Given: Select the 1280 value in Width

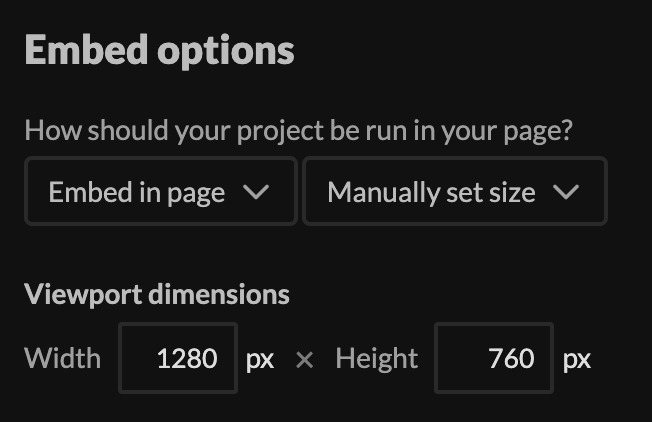Looking at the screenshot, I should click(187, 358).
